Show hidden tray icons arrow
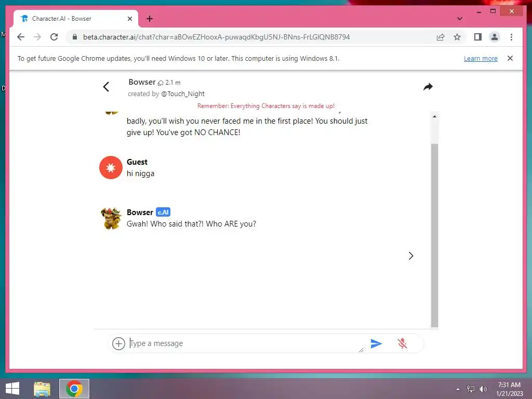Image resolution: width=532 pixels, height=399 pixels. (x=458, y=389)
